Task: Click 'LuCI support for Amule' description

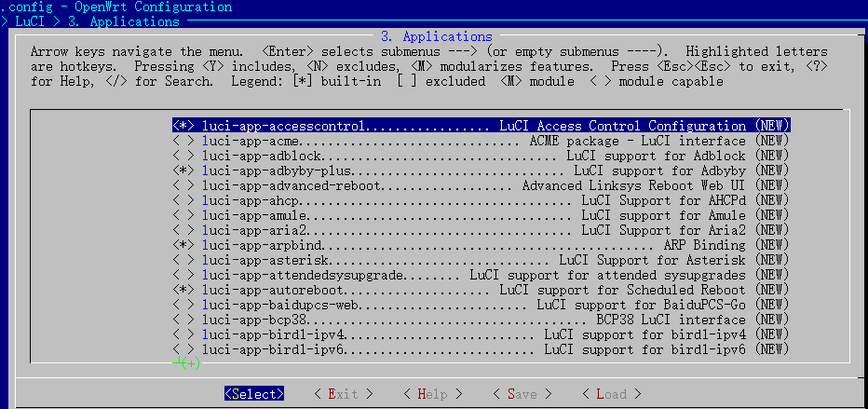Action: pos(664,215)
